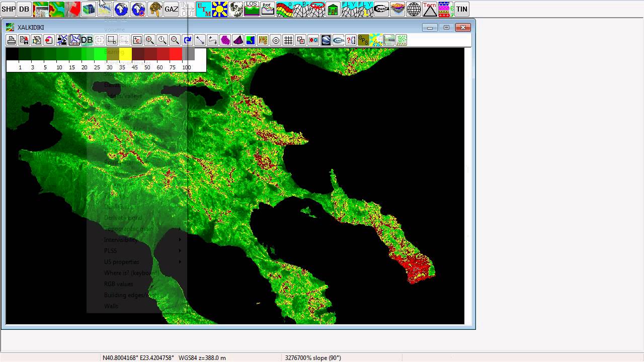Launch the first FLY flythrough tool
The width and height of the screenshot is (644, 362).
tap(349, 9)
